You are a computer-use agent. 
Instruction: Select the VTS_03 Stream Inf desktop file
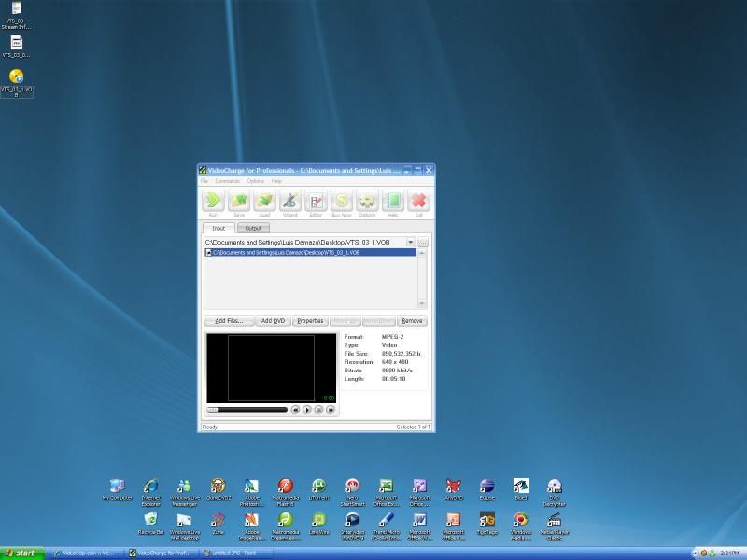point(16,16)
